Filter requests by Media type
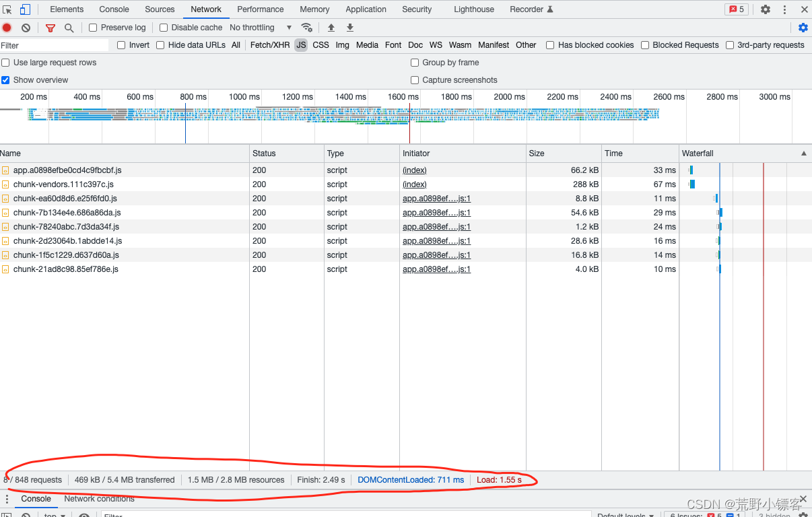Image resolution: width=812 pixels, height=517 pixels. pos(367,45)
